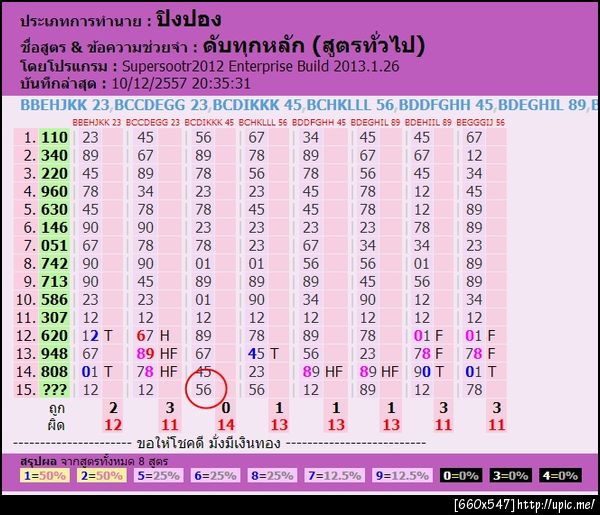Click the black 0=0% summary badge

click(461, 476)
